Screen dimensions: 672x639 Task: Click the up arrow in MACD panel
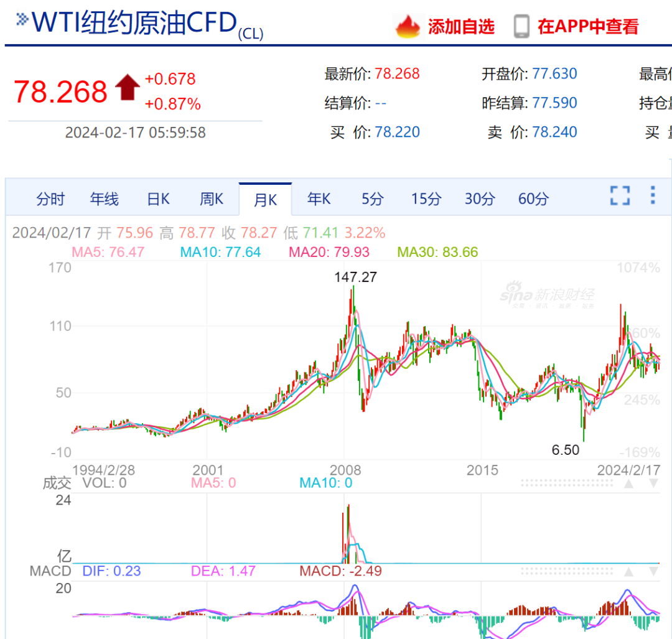click(629, 572)
